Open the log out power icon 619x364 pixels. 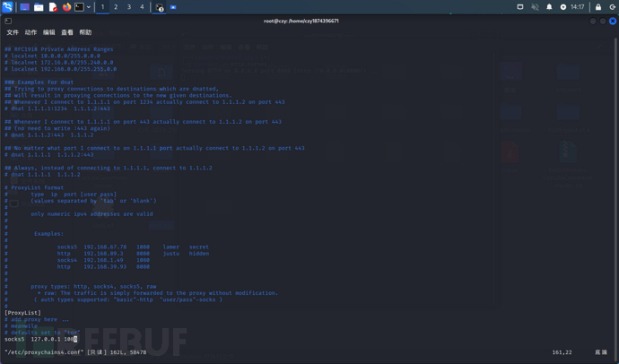pos(610,7)
